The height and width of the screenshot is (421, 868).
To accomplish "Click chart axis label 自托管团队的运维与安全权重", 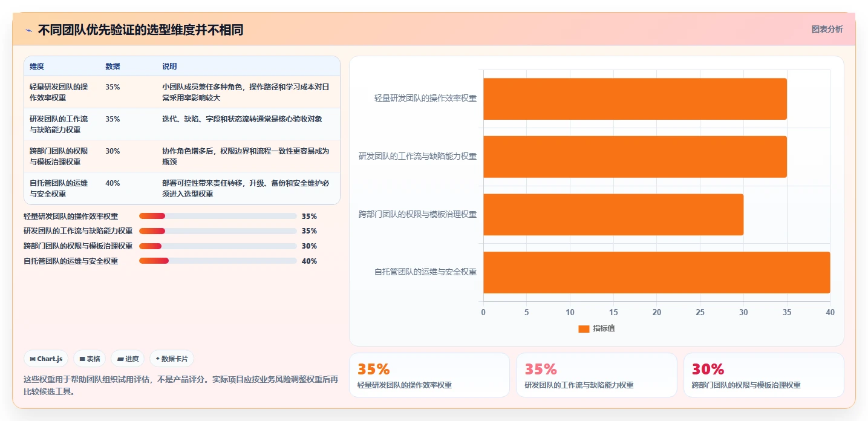I will pos(425,272).
